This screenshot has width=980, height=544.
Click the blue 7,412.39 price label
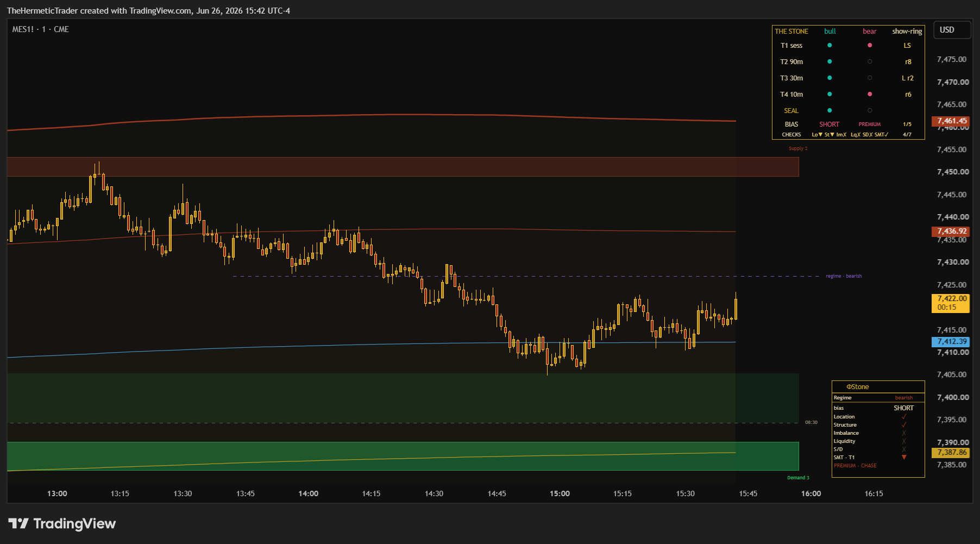[952, 342]
